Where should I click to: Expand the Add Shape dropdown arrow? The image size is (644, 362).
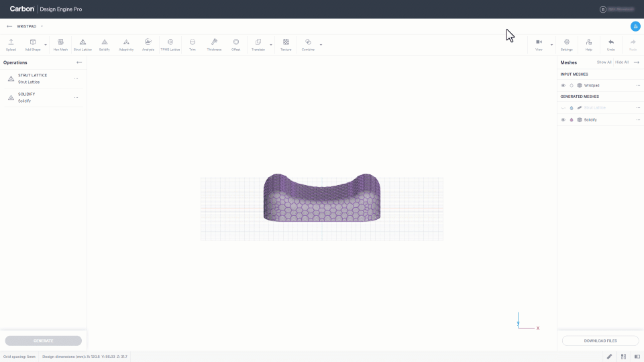pos(46,45)
